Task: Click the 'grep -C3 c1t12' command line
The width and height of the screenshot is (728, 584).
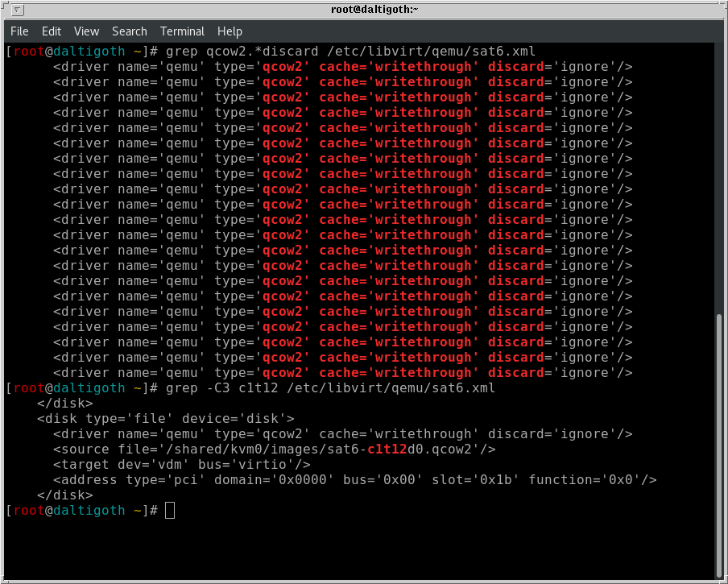Action: point(330,388)
